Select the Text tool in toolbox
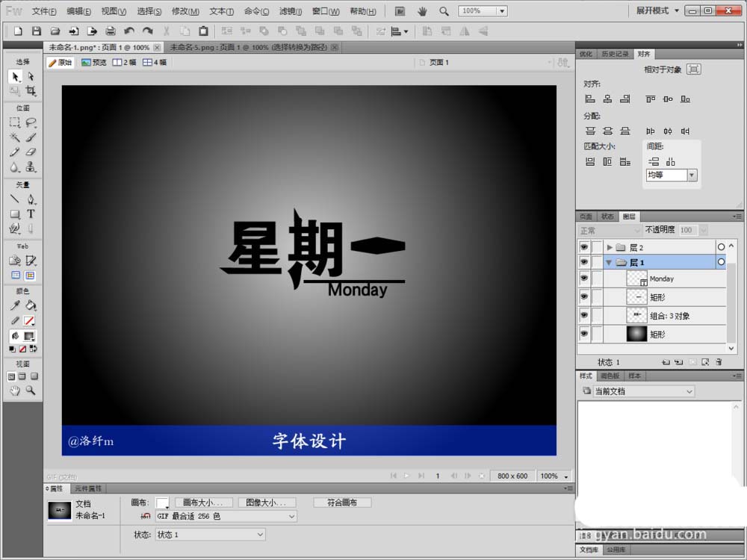 (31, 214)
